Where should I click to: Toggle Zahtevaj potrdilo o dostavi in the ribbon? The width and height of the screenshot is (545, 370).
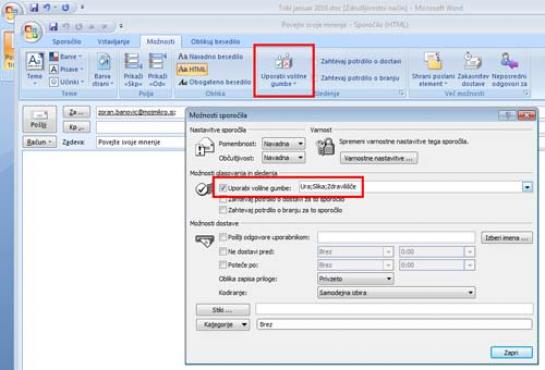point(360,61)
